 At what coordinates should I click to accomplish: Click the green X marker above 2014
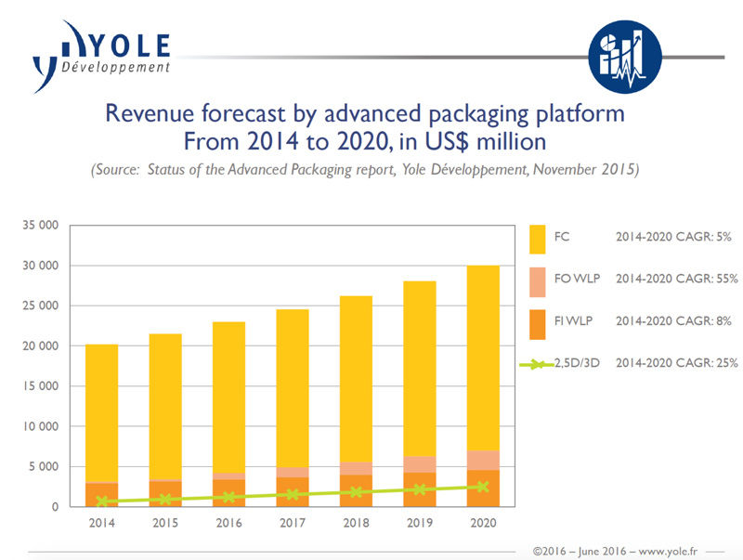click(101, 501)
